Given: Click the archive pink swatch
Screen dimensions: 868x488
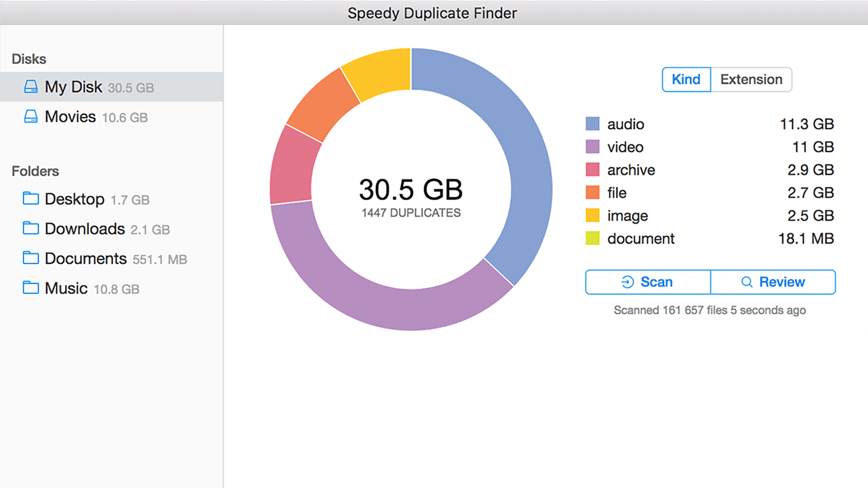Looking at the screenshot, I should tap(592, 170).
